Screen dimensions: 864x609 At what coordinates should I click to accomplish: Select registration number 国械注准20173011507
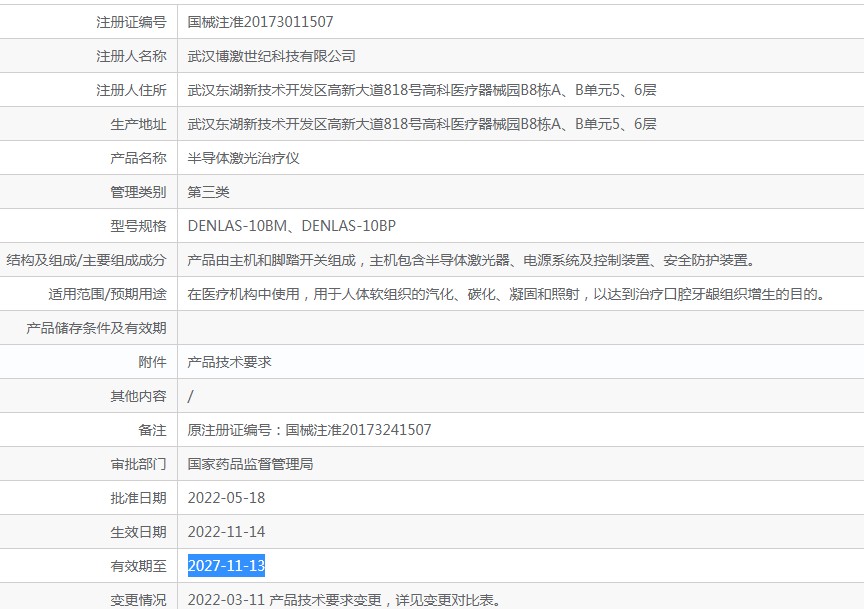tap(260, 22)
